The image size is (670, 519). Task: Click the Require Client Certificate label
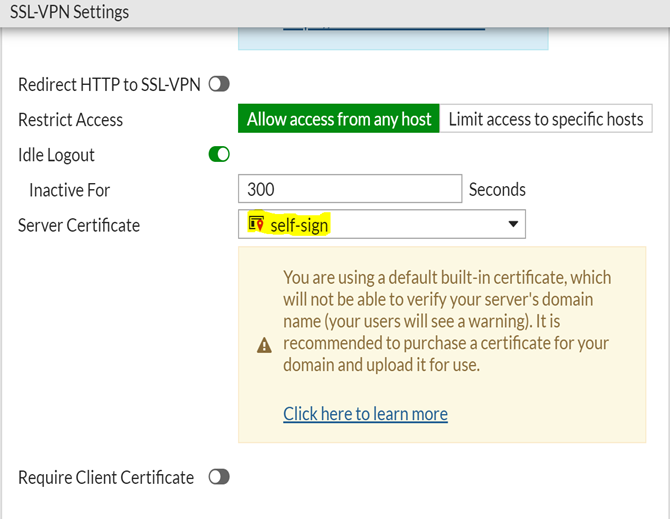tap(106, 477)
